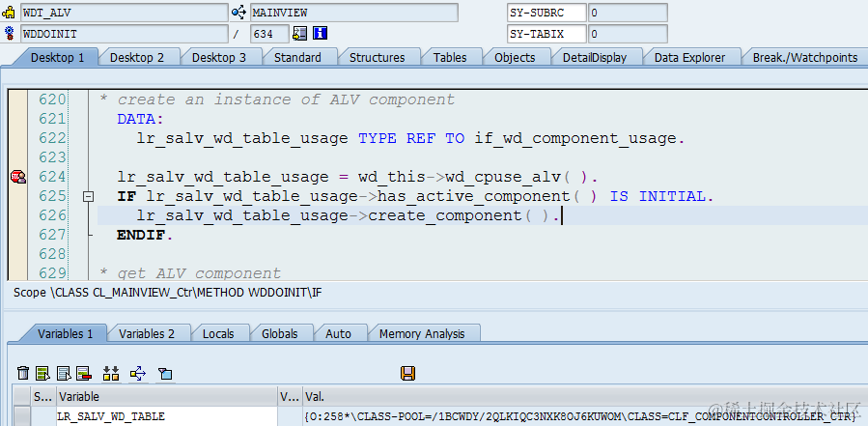This screenshot has width=868, height=426.
Task: Click 'if_wd_component_usage' on line 622
Action: pyautogui.click(x=575, y=138)
